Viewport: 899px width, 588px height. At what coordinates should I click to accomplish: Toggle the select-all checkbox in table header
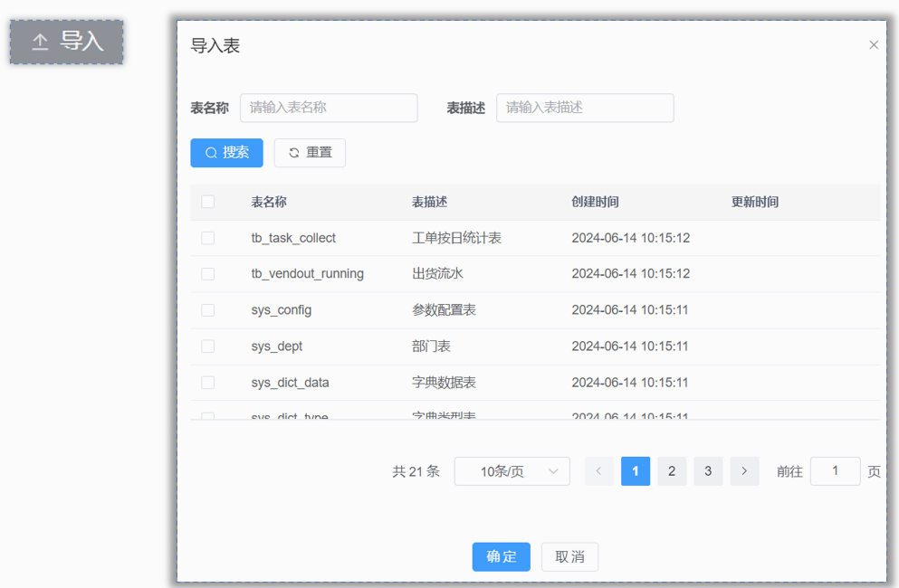click(x=208, y=202)
